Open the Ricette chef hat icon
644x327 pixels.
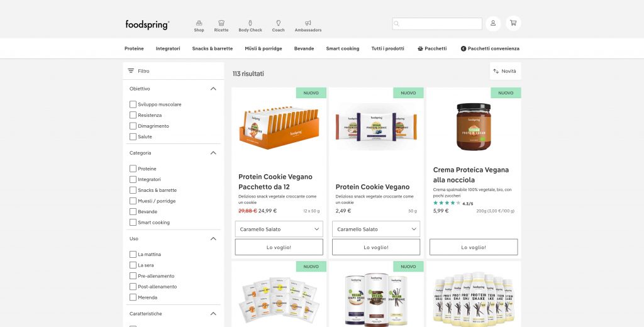click(221, 23)
